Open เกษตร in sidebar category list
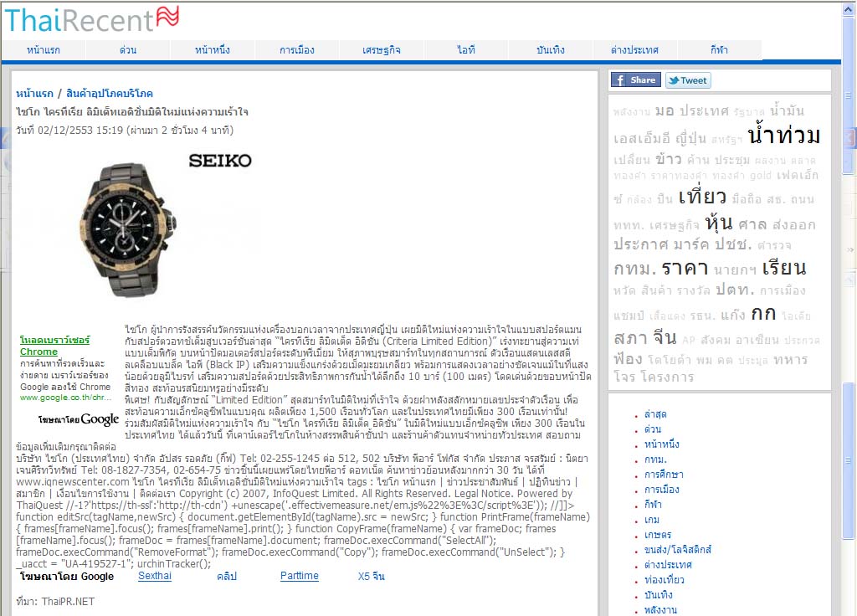Image resolution: width=857 pixels, height=616 pixels. [658, 535]
